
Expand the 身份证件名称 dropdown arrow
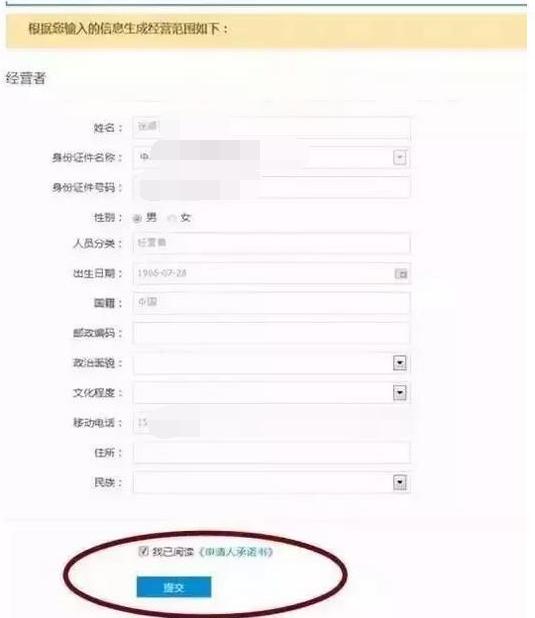[400, 158]
